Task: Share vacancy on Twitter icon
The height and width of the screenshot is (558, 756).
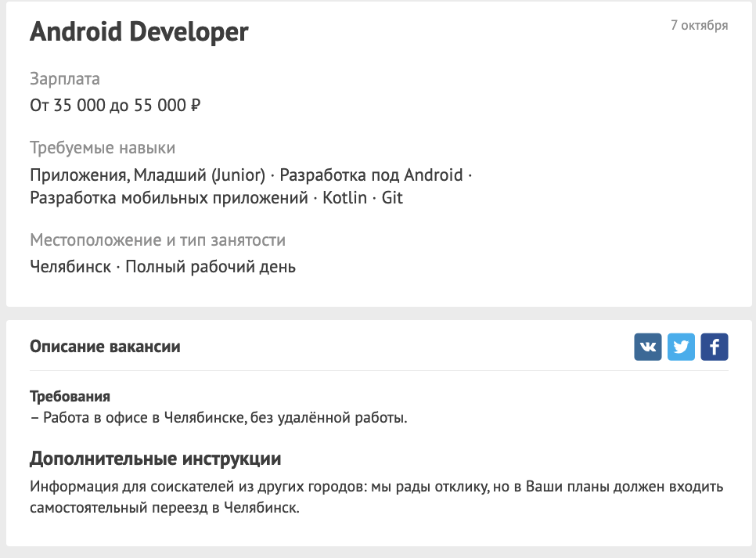Action: 681,347
